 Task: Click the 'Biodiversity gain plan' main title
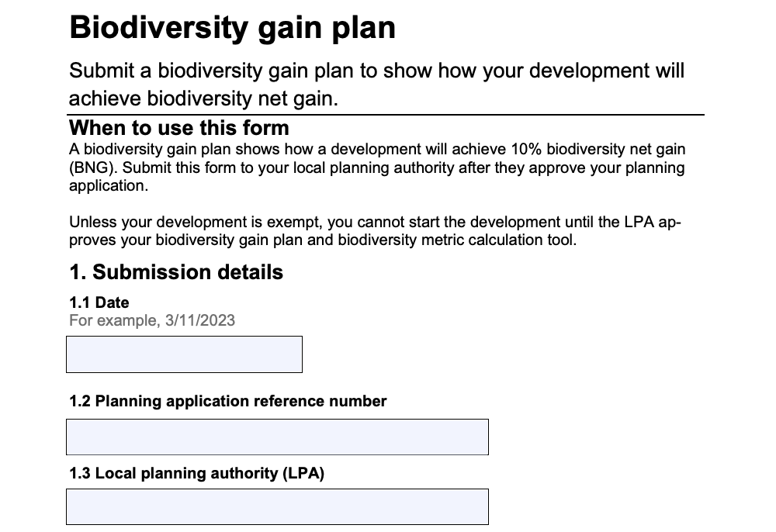[232, 27]
